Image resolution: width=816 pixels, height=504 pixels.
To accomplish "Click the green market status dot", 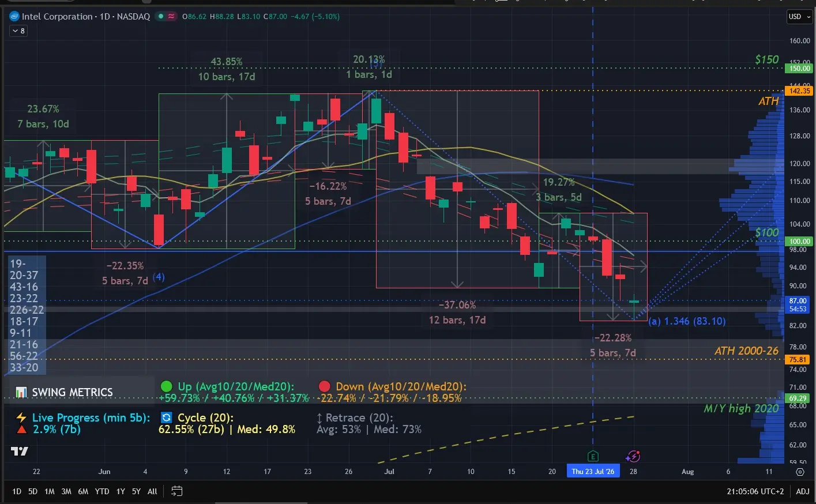I will [x=160, y=16].
